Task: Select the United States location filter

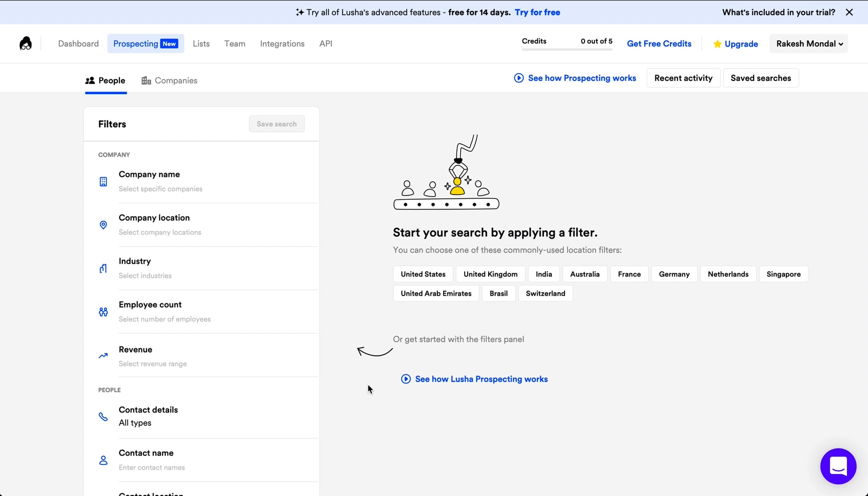Action: 423,274
